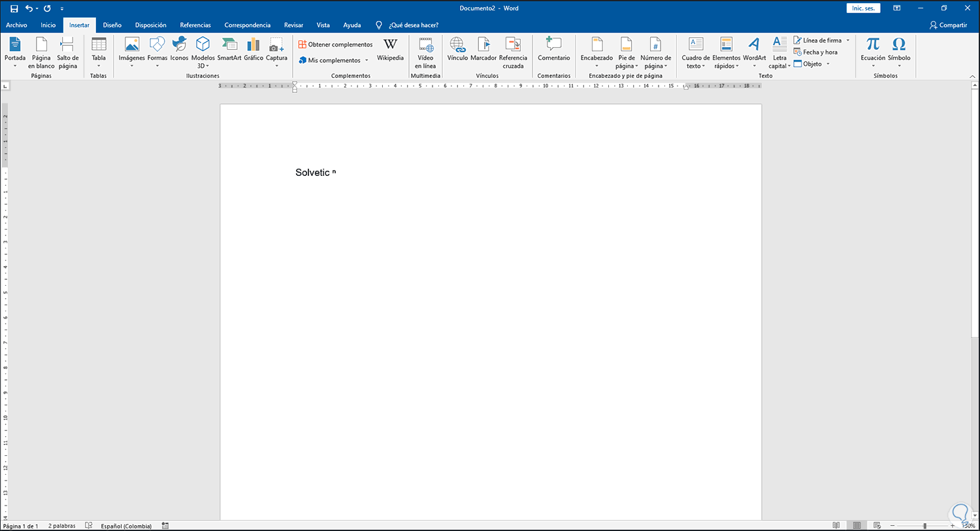The height and width of the screenshot is (531, 980).
Task: Open the Número de página dropdown
Action: click(x=655, y=52)
